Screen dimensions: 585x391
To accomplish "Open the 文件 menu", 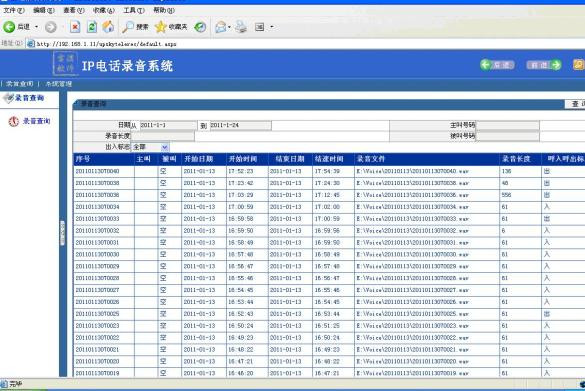I will click(14, 10).
